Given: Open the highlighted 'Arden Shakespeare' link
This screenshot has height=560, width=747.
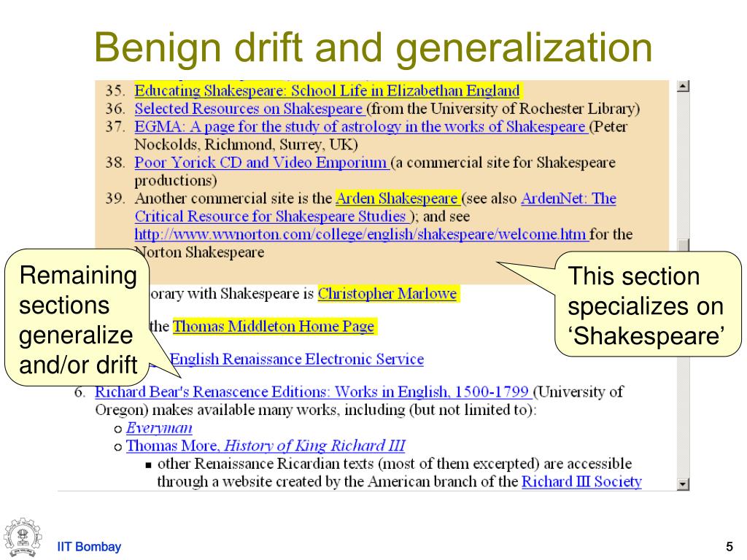Looking at the screenshot, I should (x=398, y=198).
